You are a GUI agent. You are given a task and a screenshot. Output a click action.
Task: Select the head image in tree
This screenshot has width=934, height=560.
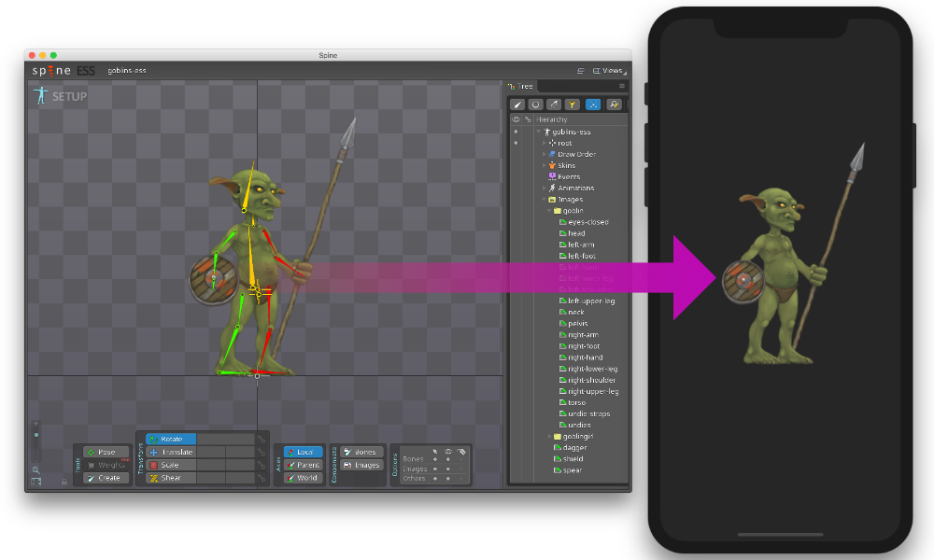[x=572, y=233]
